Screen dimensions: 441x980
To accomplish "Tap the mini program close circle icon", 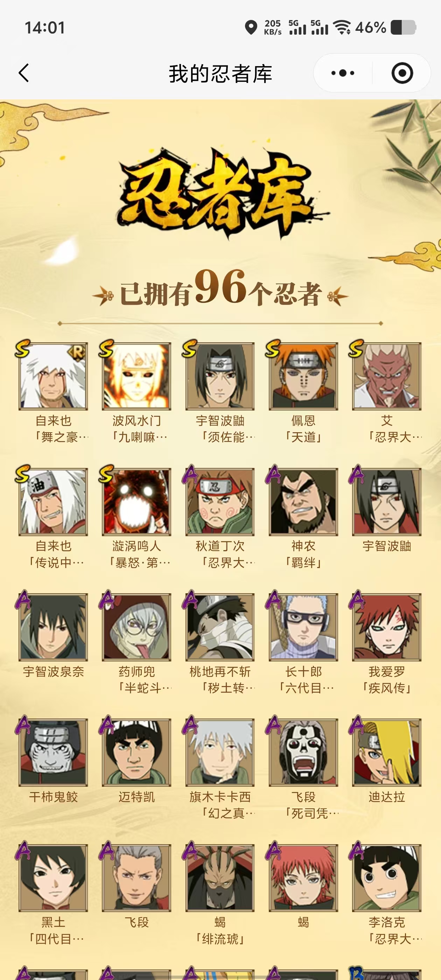I will pyautogui.click(x=402, y=73).
